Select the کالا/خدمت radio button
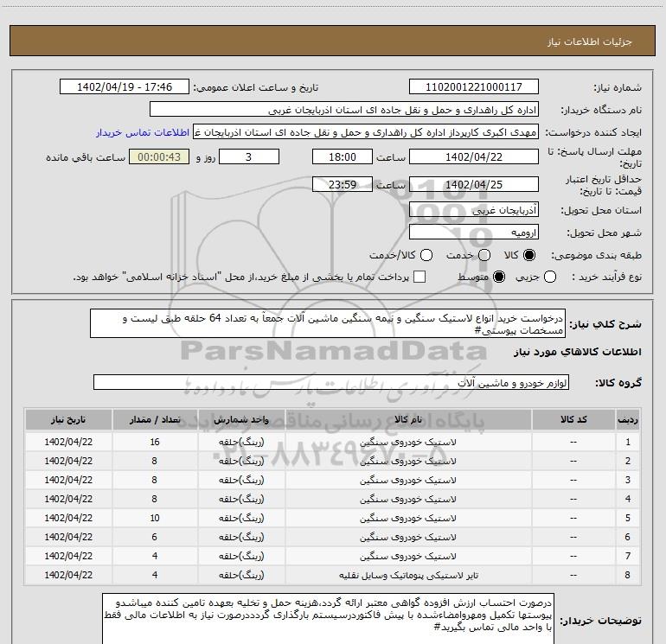Viewport: 666px width, 644px height. [426, 255]
